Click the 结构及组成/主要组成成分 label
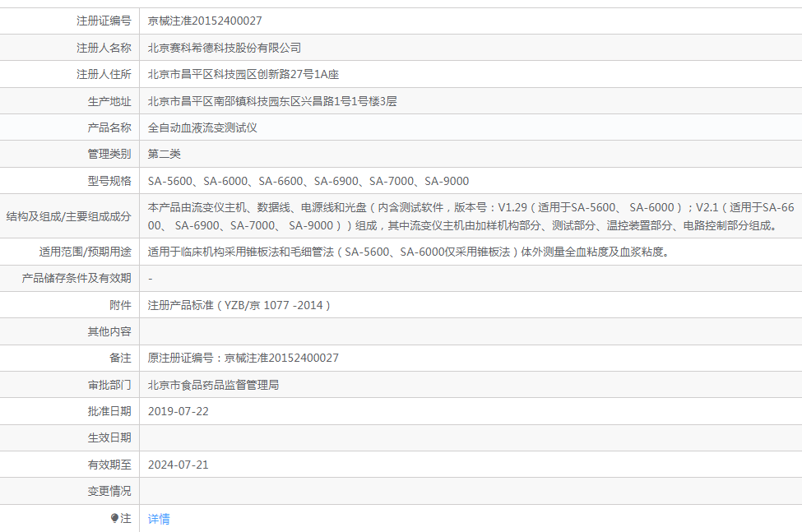The width and height of the screenshot is (802, 532). tap(68, 217)
